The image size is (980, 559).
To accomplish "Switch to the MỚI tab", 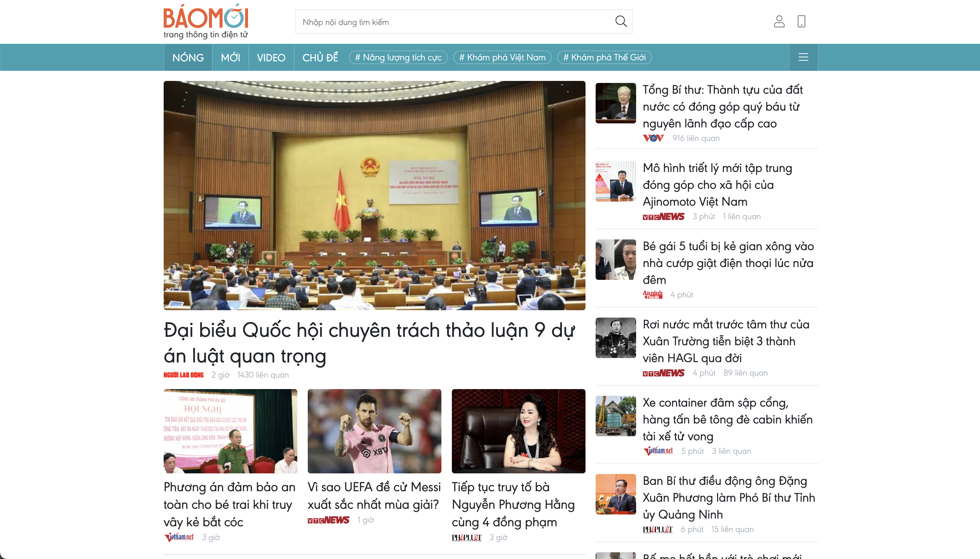I will pyautogui.click(x=230, y=58).
